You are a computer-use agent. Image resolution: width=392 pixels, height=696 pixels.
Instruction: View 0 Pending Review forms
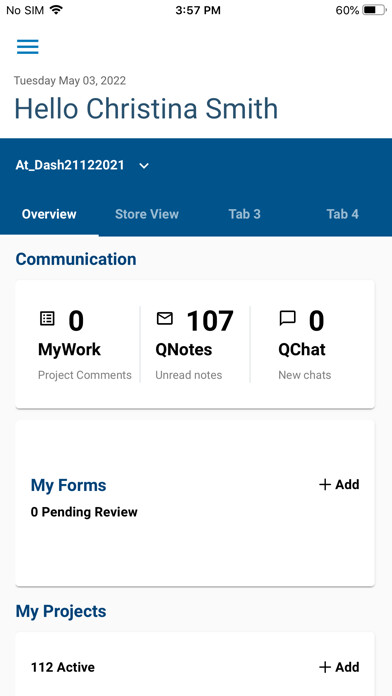pyautogui.click(x=84, y=512)
